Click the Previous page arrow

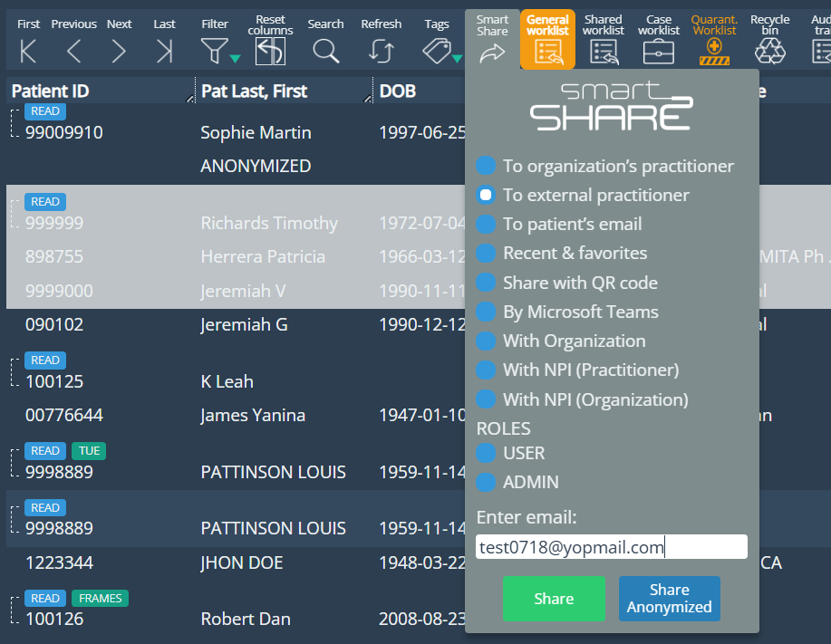tap(73, 52)
